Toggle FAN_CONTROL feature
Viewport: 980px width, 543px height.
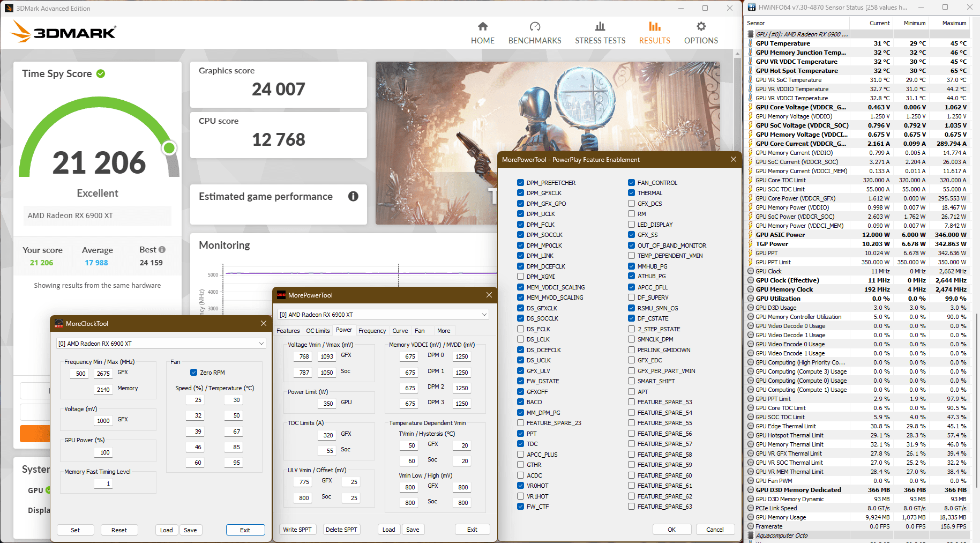(x=632, y=183)
